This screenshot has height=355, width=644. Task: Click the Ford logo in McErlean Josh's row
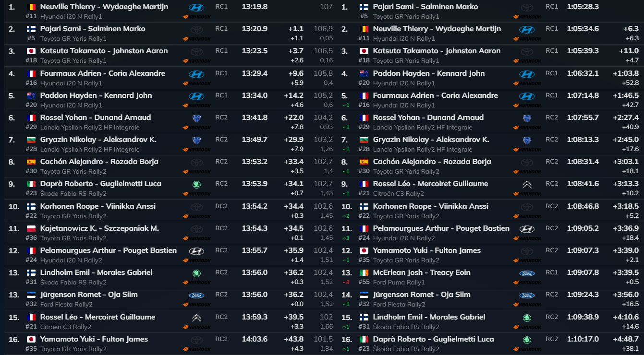click(526, 273)
